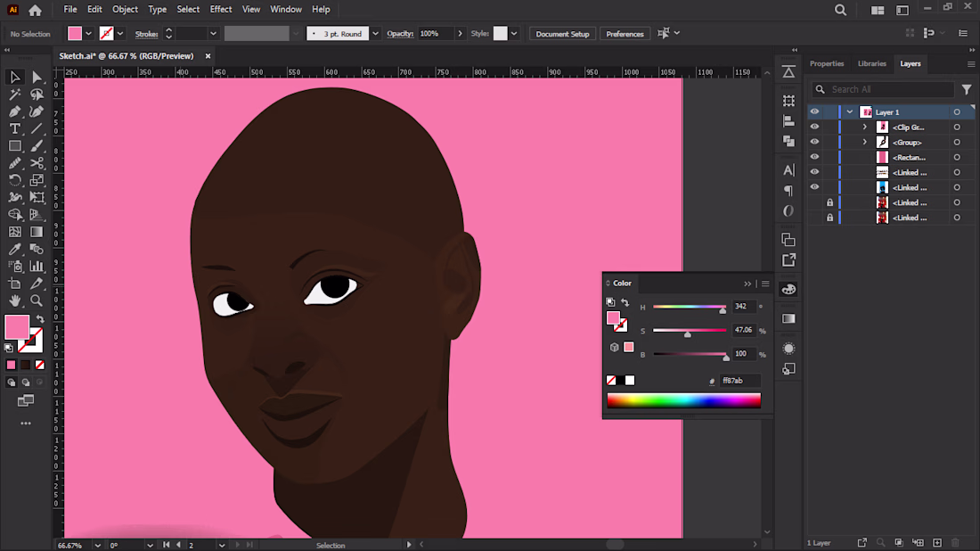Open the search magnifier in title bar

pyautogui.click(x=841, y=10)
